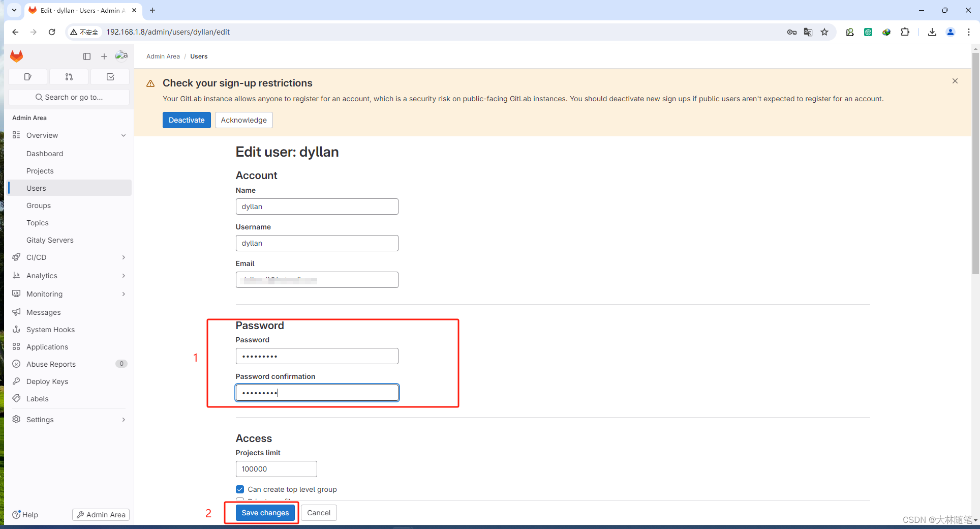Select Groups in the Admin sidebar
Viewport: 980px width, 529px height.
click(38, 205)
